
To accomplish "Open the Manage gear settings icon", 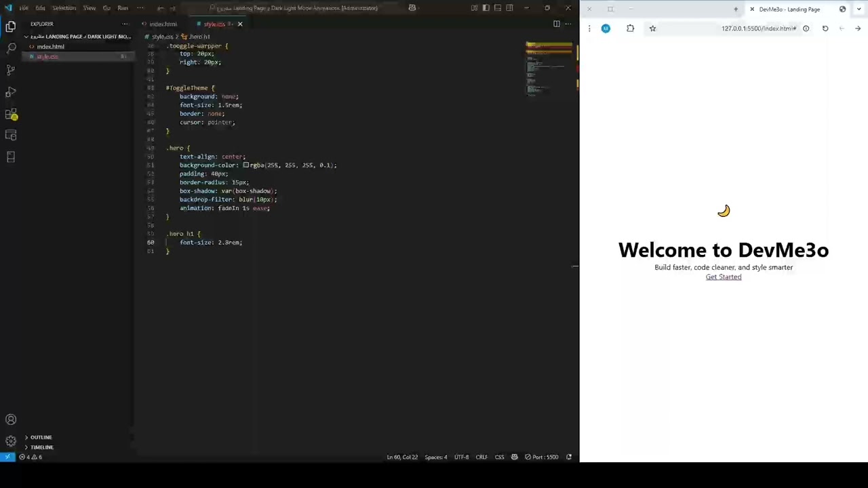I will (x=11, y=441).
